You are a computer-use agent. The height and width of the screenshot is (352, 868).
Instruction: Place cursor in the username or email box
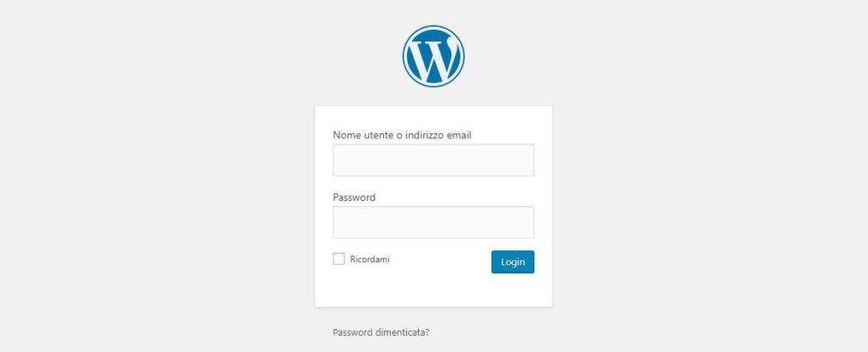(433, 160)
